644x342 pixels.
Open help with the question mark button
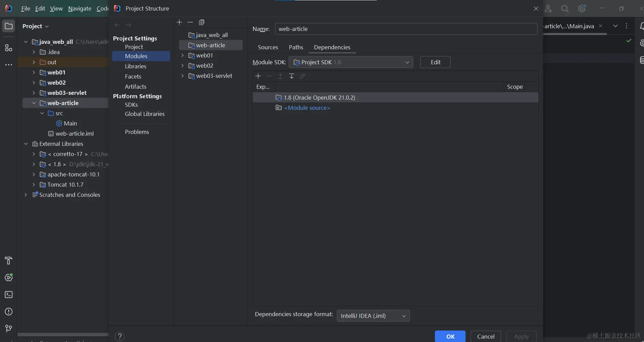pyautogui.click(x=119, y=337)
